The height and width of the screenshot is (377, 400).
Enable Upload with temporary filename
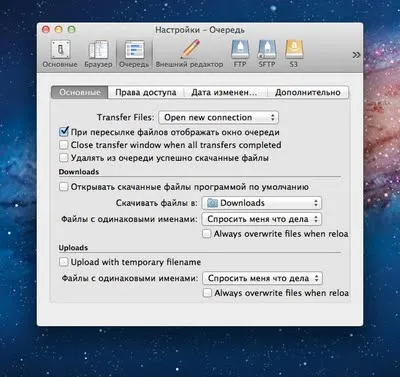(63, 262)
